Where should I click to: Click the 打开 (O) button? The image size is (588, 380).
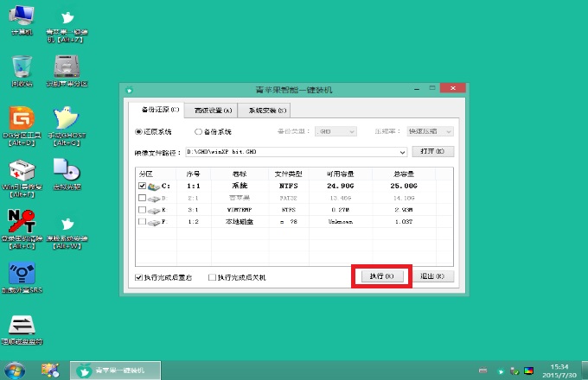(x=432, y=151)
